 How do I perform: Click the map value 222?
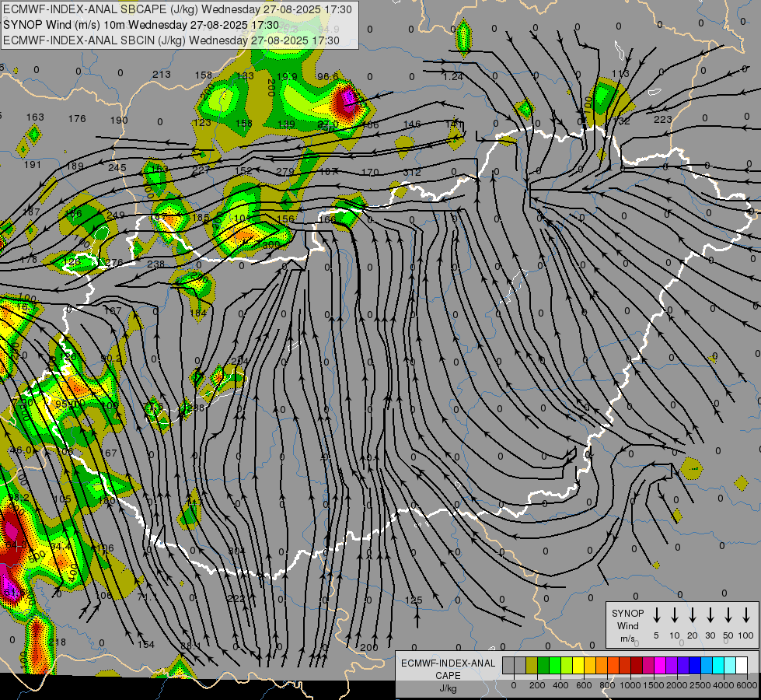coord(236,598)
